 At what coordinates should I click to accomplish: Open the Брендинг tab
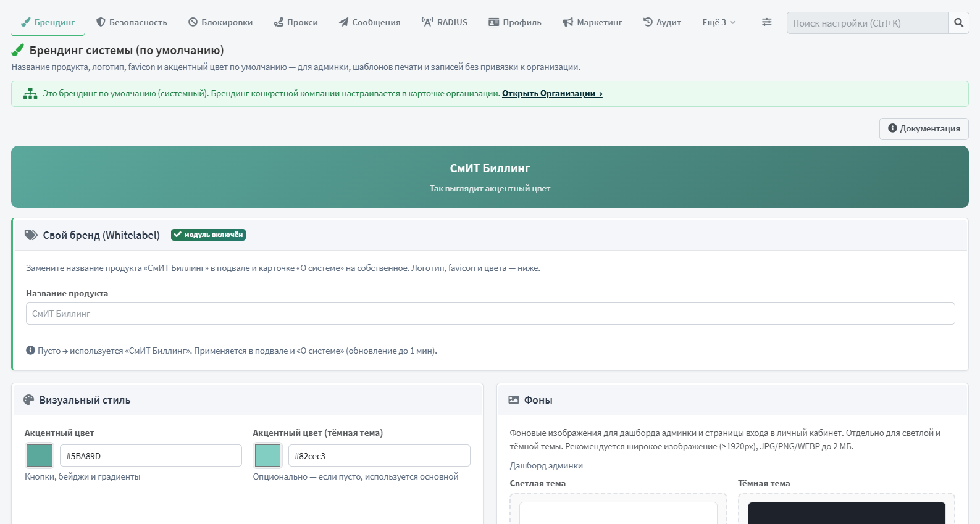pyautogui.click(x=48, y=22)
